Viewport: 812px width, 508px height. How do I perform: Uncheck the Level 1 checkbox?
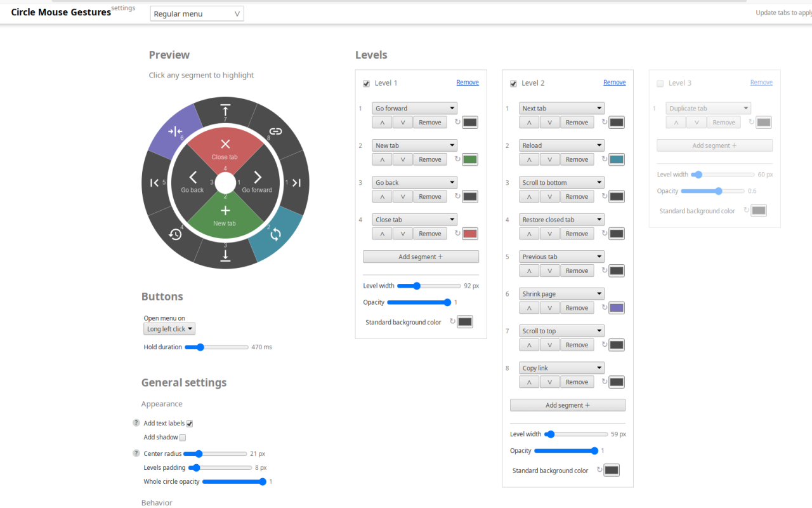366,83
